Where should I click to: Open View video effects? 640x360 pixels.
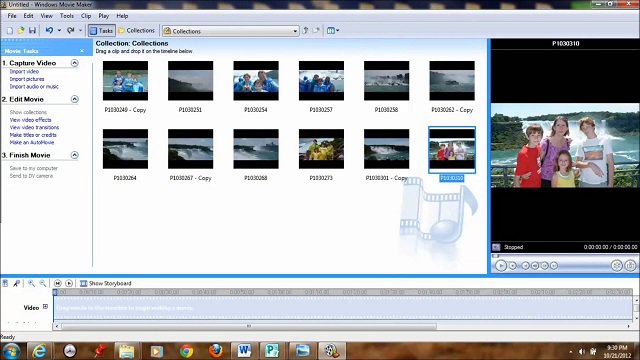30,120
